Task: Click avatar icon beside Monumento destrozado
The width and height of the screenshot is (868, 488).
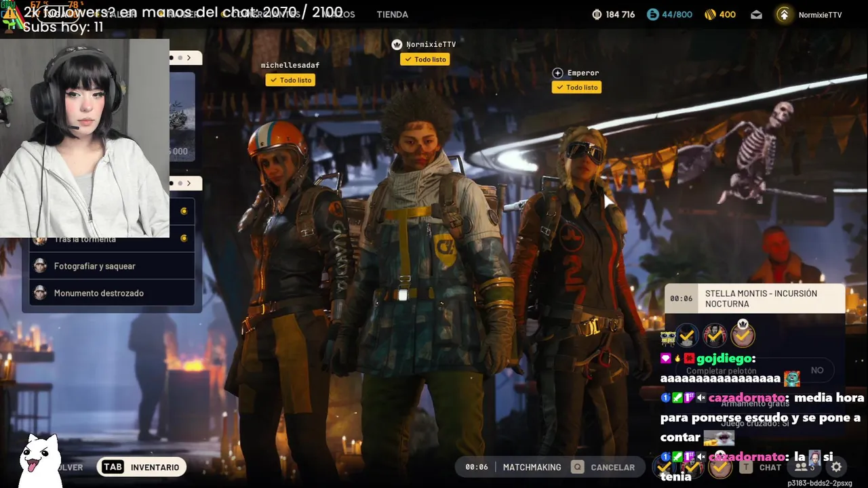Action: coord(40,293)
